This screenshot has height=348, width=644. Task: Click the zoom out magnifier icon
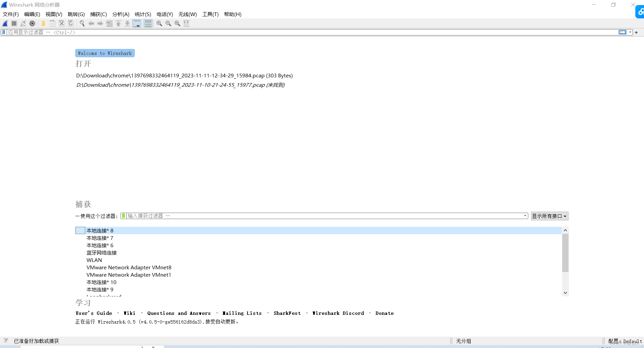[168, 23]
